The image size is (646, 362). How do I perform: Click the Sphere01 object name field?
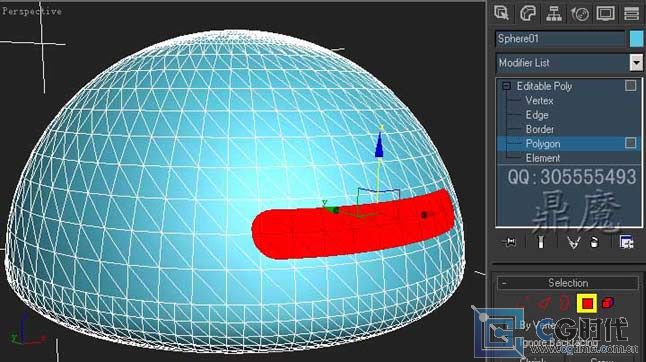tap(560, 39)
